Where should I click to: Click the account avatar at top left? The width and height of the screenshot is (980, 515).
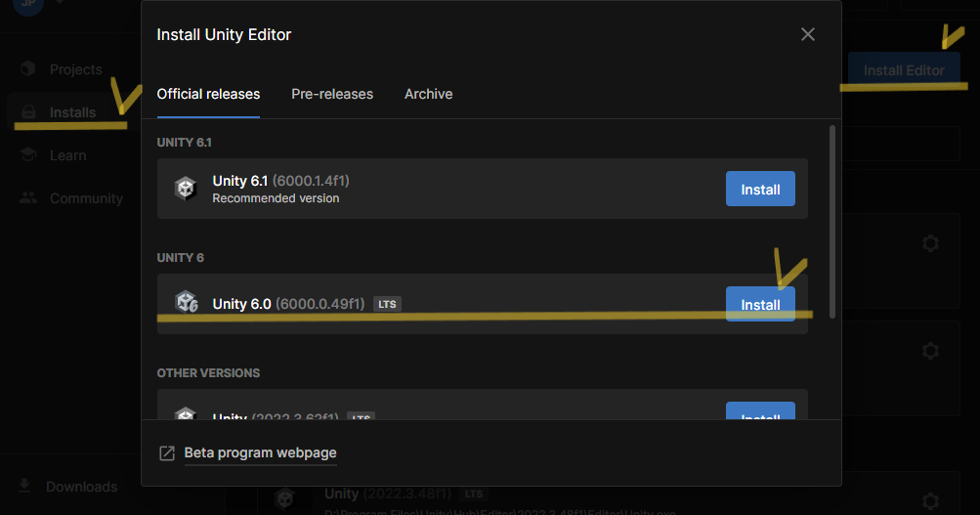tap(28, 5)
